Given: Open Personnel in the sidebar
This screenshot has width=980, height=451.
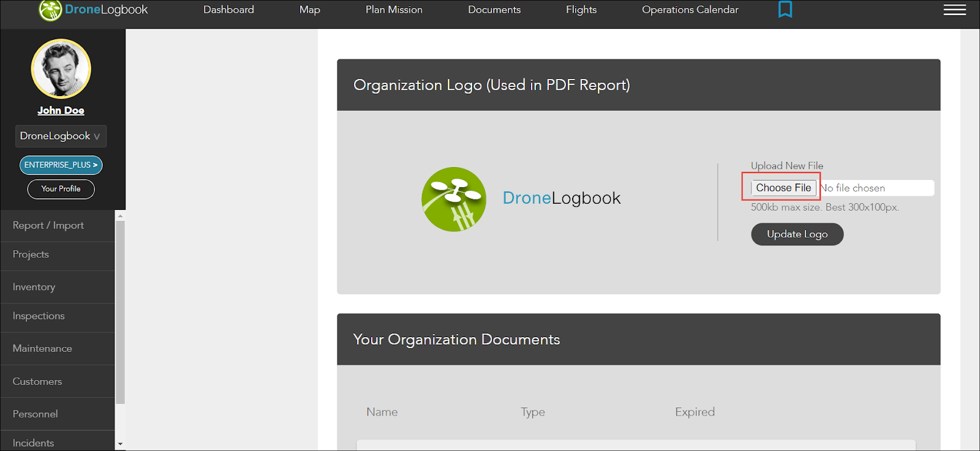Looking at the screenshot, I should point(58,414).
